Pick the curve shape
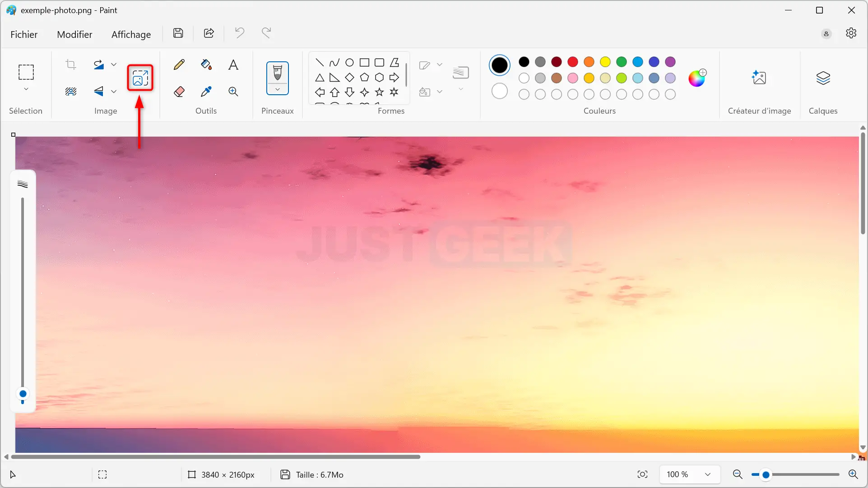The width and height of the screenshot is (868, 488). click(334, 63)
